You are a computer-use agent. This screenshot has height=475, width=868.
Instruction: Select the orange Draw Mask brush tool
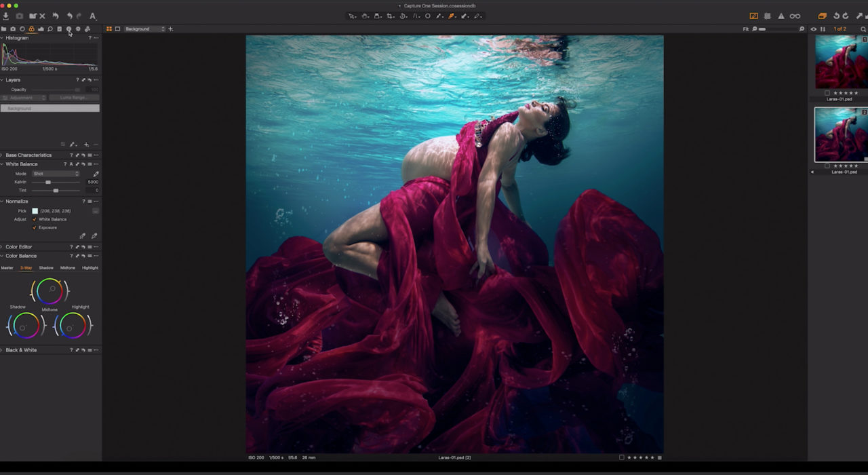pos(452,16)
